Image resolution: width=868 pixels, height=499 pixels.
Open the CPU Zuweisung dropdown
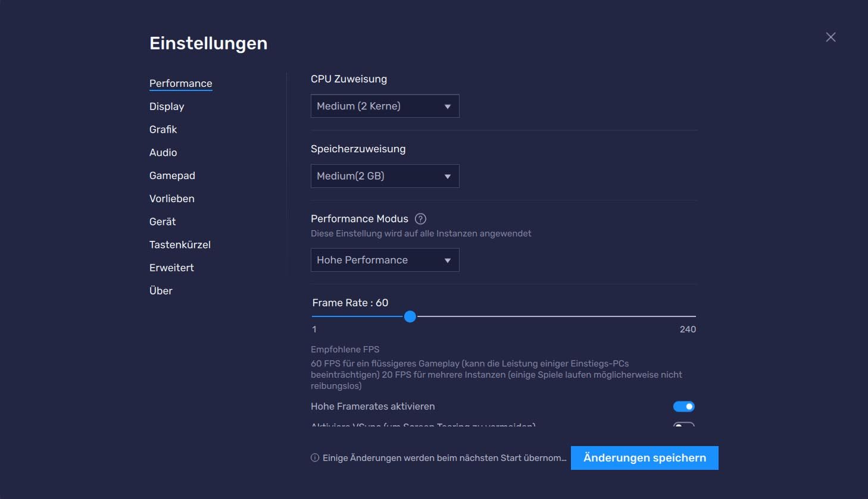(x=385, y=106)
